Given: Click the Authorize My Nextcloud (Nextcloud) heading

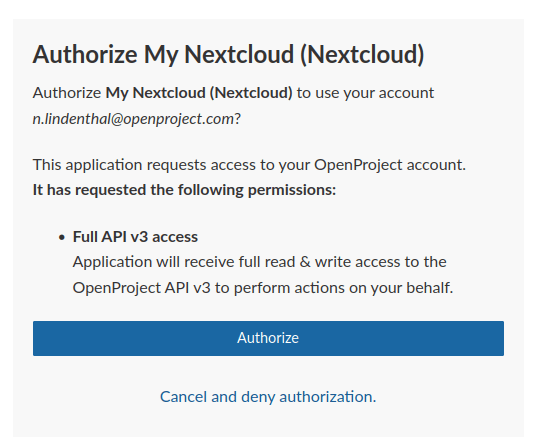Looking at the screenshot, I should pyautogui.click(x=228, y=55).
